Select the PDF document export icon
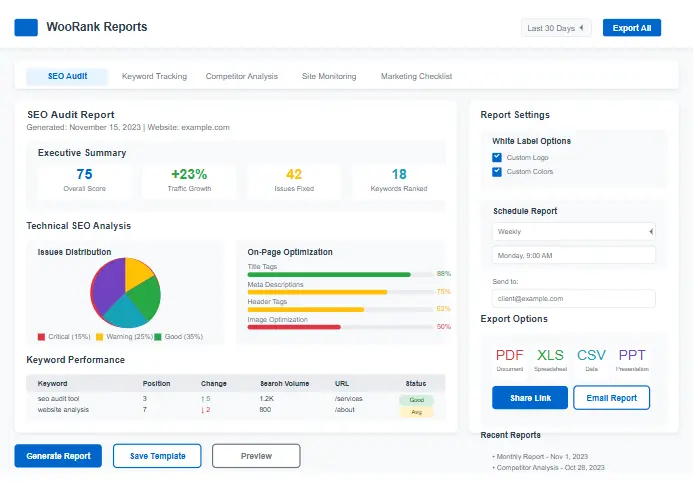693x493 pixels. tap(510, 355)
